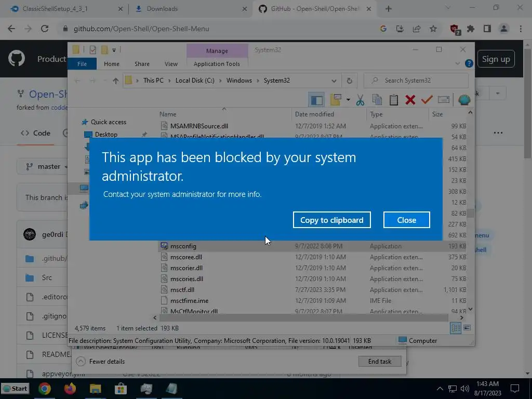Select Quick access in navigation pane
Screen dimensions: 532x399
(108, 122)
